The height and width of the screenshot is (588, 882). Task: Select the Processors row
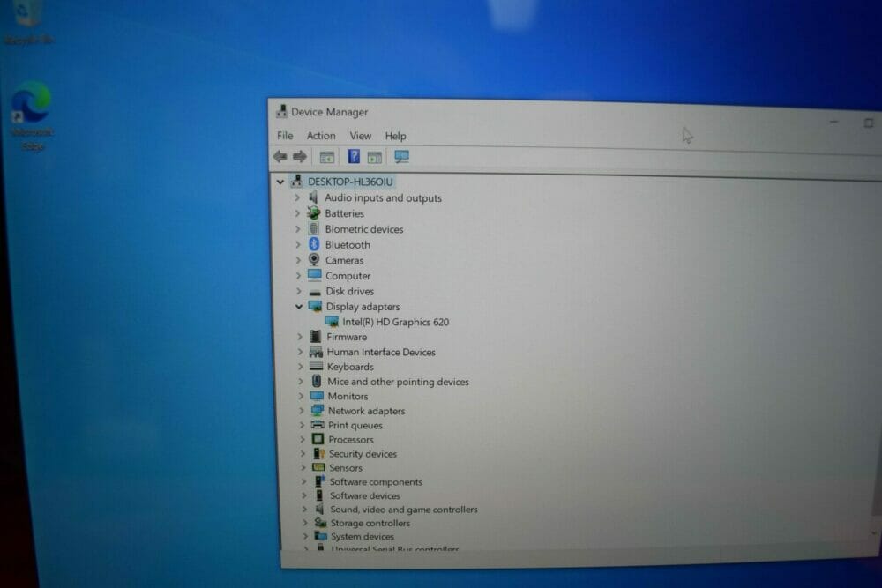coord(351,440)
